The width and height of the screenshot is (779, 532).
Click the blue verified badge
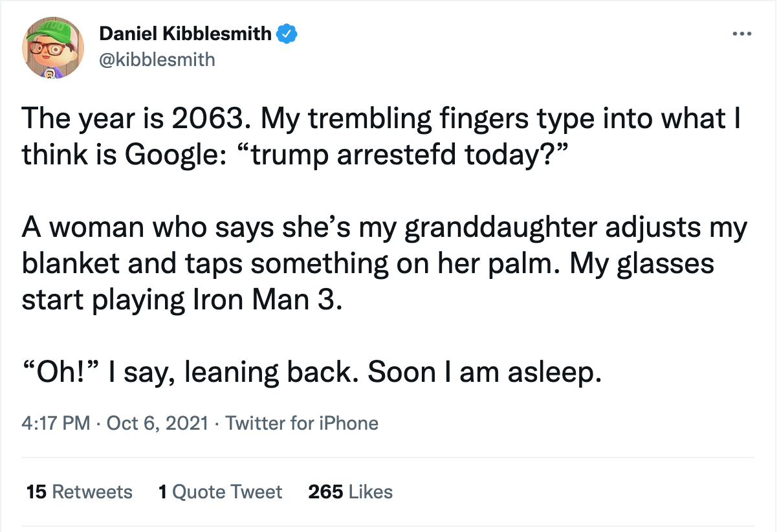coord(287,34)
